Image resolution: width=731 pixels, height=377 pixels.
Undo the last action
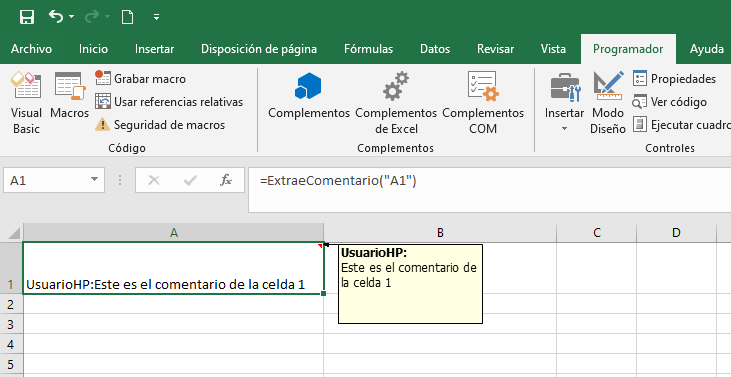55,17
